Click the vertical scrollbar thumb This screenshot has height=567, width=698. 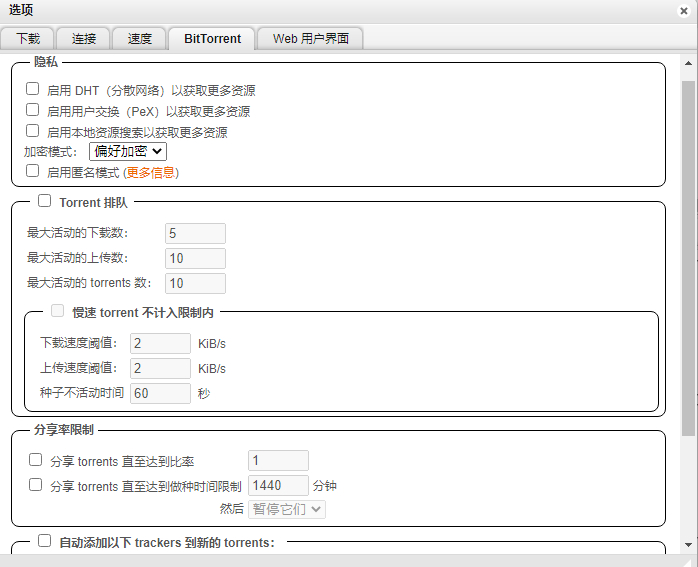688,258
